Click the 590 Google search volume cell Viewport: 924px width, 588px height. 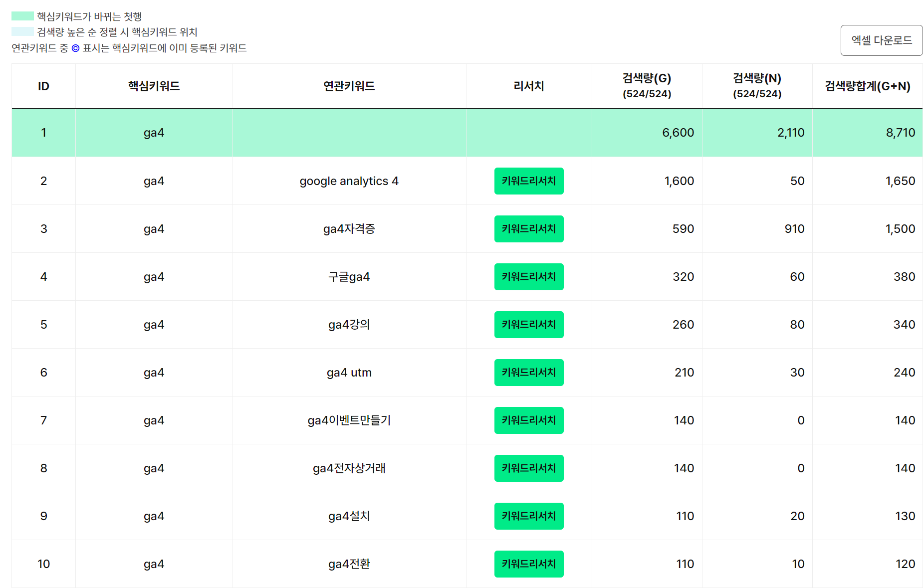(x=647, y=229)
